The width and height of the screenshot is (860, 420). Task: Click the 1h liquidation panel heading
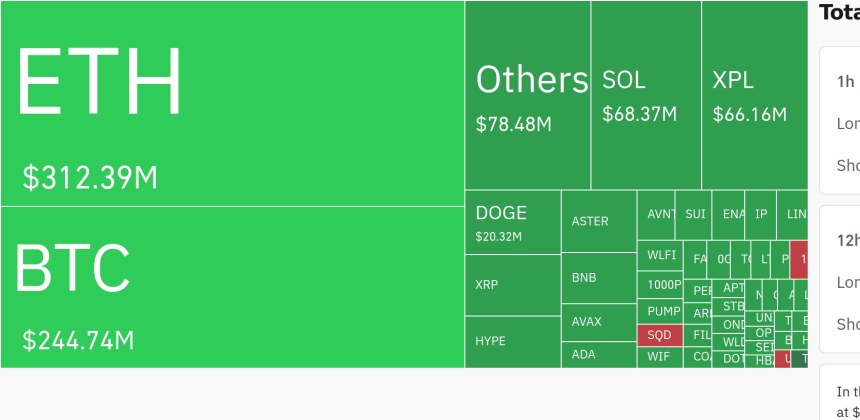click(x=844, y=82)
